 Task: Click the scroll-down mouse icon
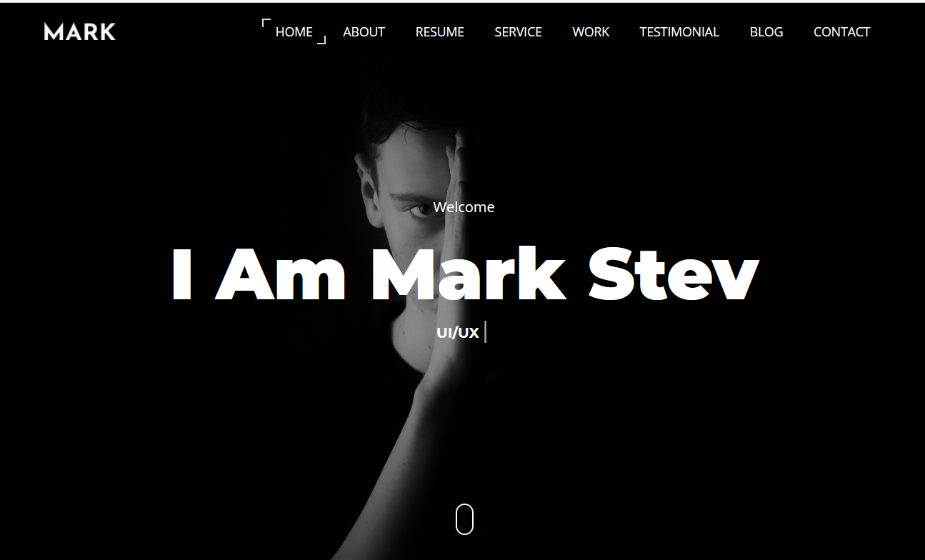tap(464, 519)
